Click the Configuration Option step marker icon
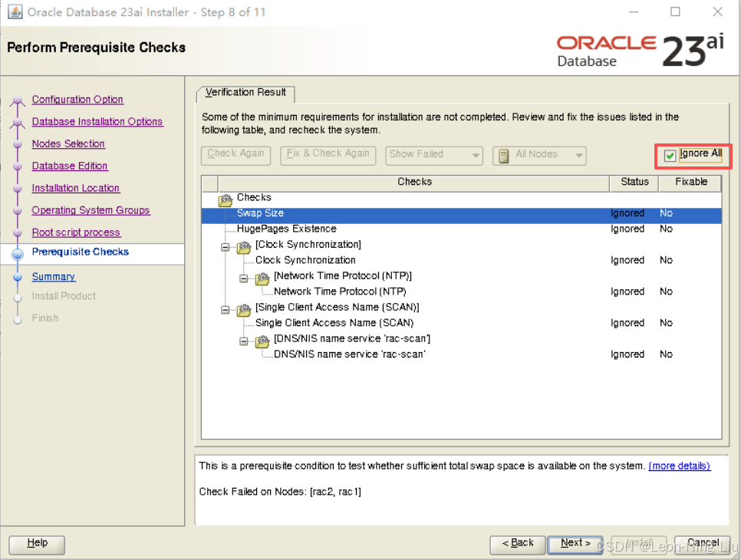Viewport: 741px width, 560px height. [18, 100]
